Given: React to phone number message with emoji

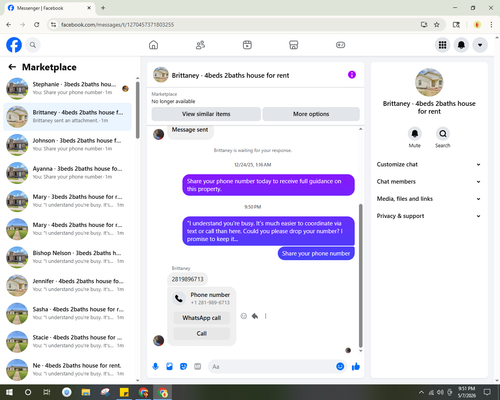Looking at the screenshot, I should (244, 316).
